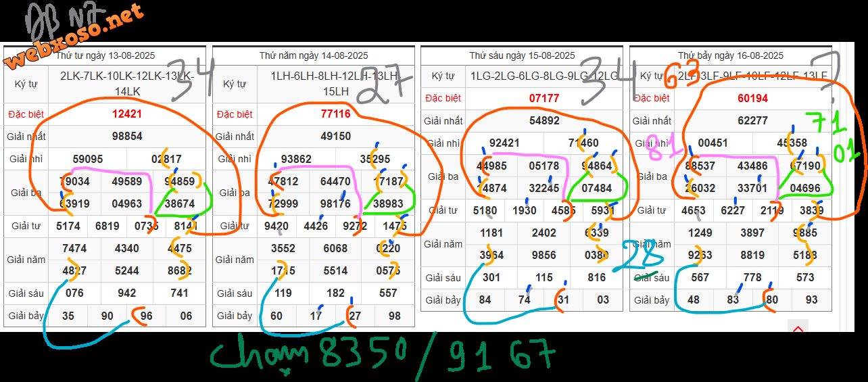The image size is (868, 382).
Task: Click first prize number 98854
Action: pyautogui.click(x=127, y=137)
